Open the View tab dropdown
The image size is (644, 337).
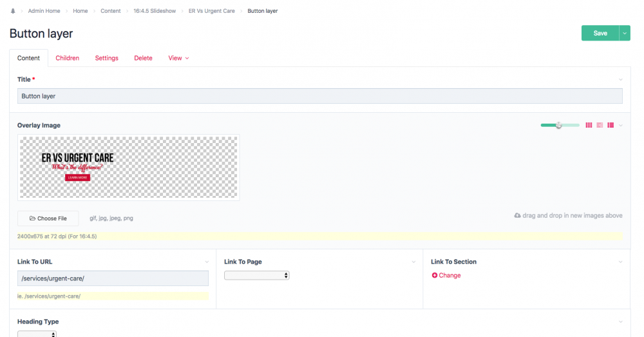178,58
